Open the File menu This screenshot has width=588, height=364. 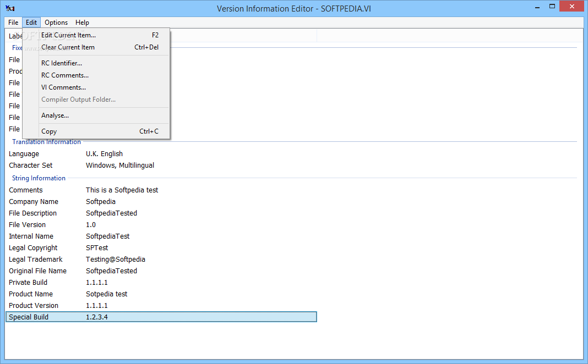[x=13, y=23]
